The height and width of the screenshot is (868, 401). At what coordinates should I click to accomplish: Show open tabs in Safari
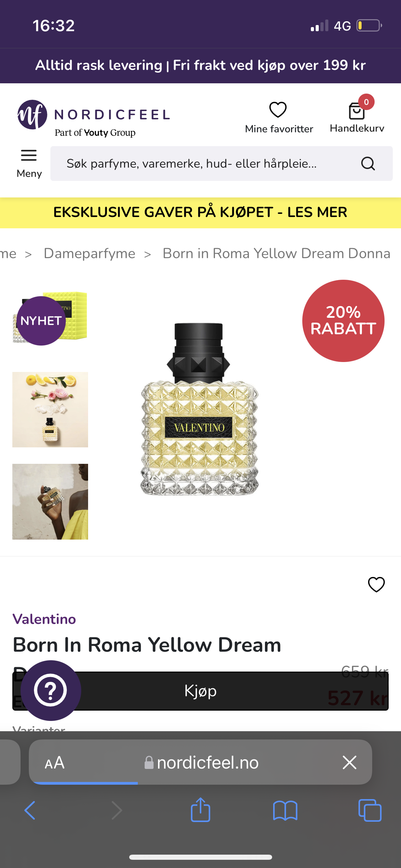370,810
